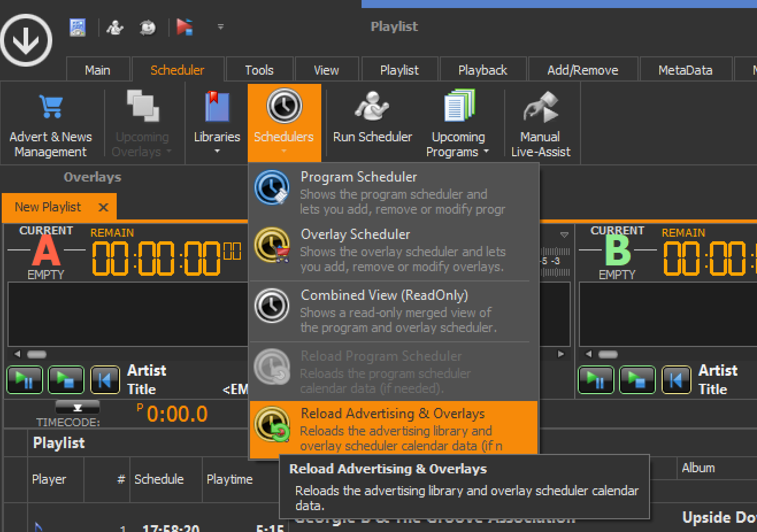The height and width of the screenshot is (532, 757).
Task: Expand the Upcoming Programs dropdown
Action: [x=458, y=145]
